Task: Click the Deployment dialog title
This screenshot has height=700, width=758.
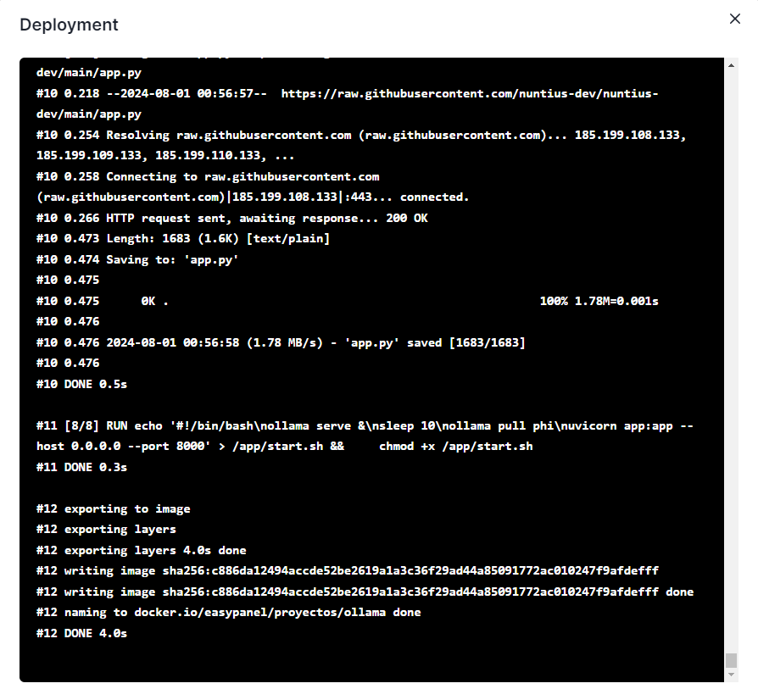Action: (x=69, y=25)
